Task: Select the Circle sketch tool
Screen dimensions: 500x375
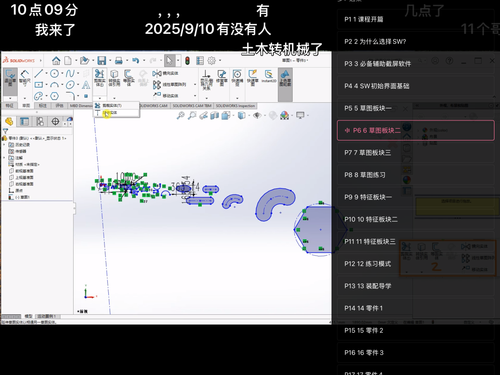Action: click(x=54, y=73)
